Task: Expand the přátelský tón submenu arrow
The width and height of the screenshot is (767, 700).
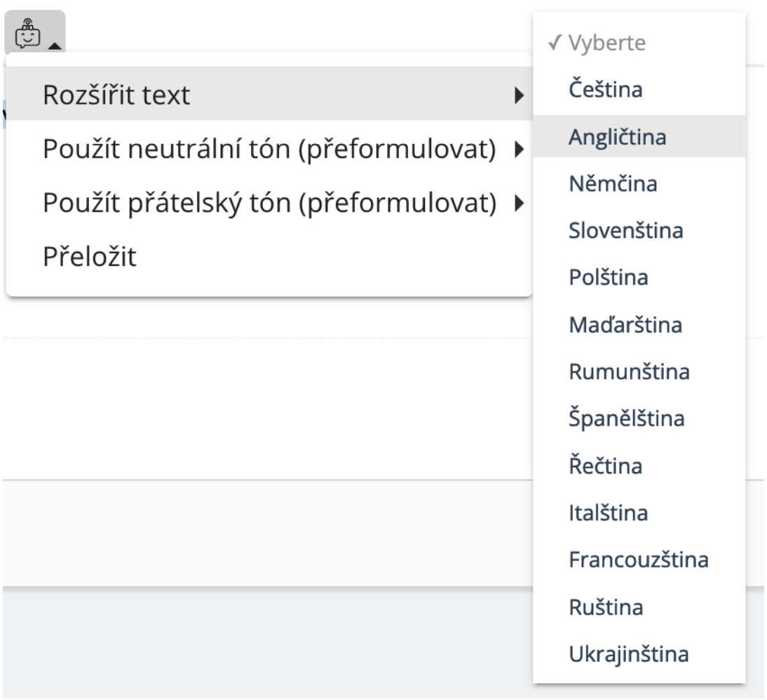Action: click(519, 203)
